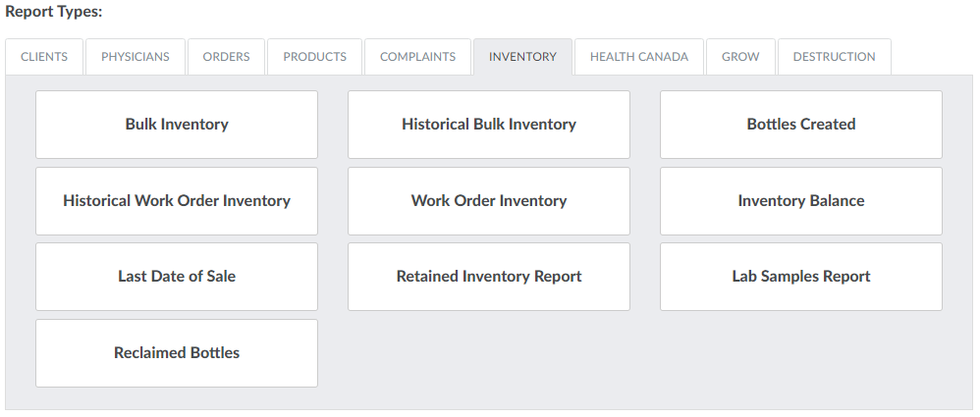The height and width of the screenshot is (417, 980).
Task: Select the Reclaimed Bottles report
Action: click(x=177, y=353)
